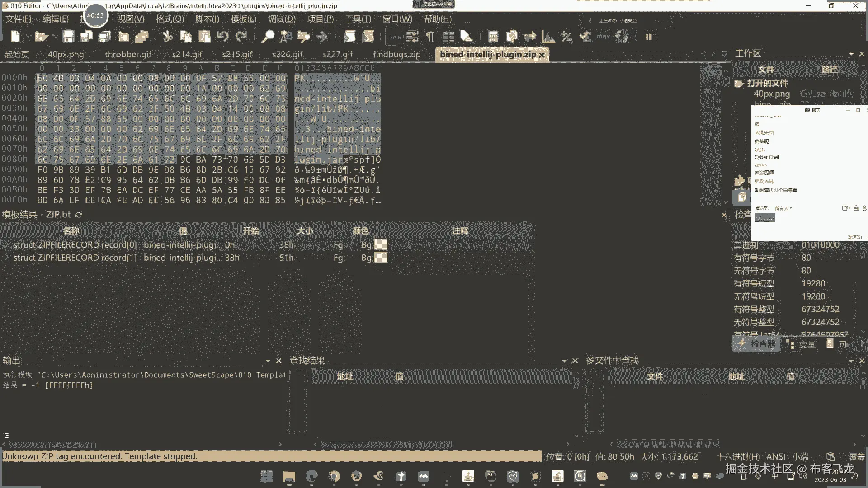Viewport: 868px width, 488px height.
Task: Click the Find magnifier icon in toolbar
Action: pos(267,37)
